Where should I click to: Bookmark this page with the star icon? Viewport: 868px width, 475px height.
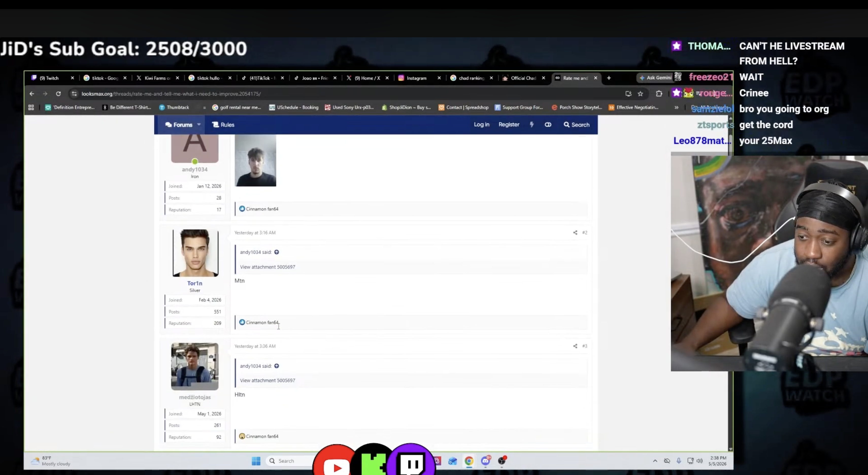(x=640, y=94)
